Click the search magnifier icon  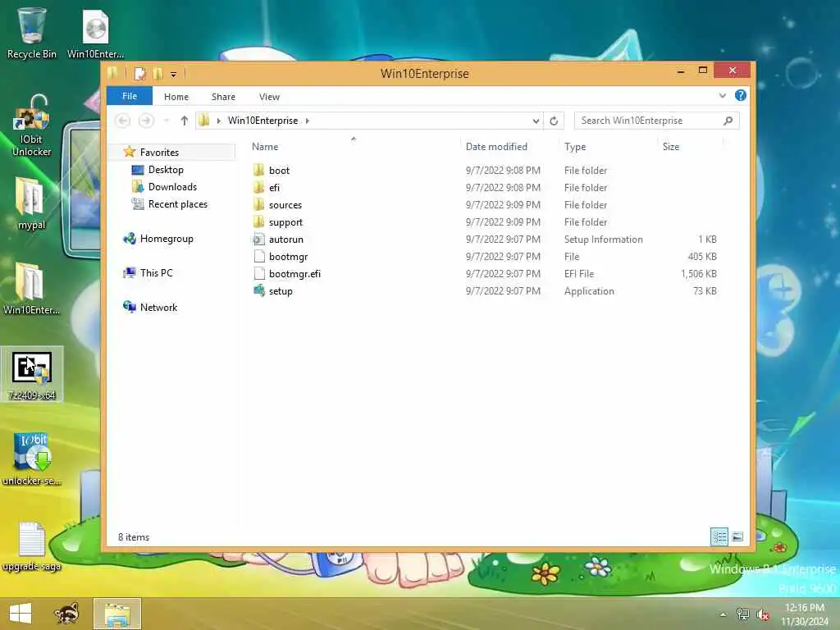(x=728, y=121)
